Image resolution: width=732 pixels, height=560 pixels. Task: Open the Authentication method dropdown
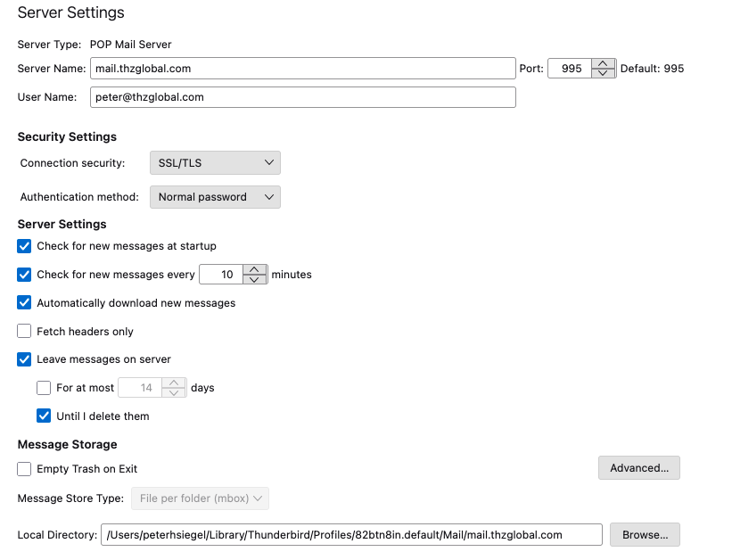pos(214,197)
